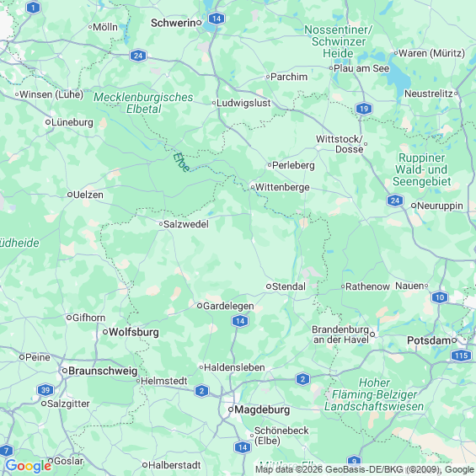Click the A2 shield east of Magdeburg
Image resolution: width=476 pixels, height=476 pixels.
pyautogui.click(x=302, y=379)
